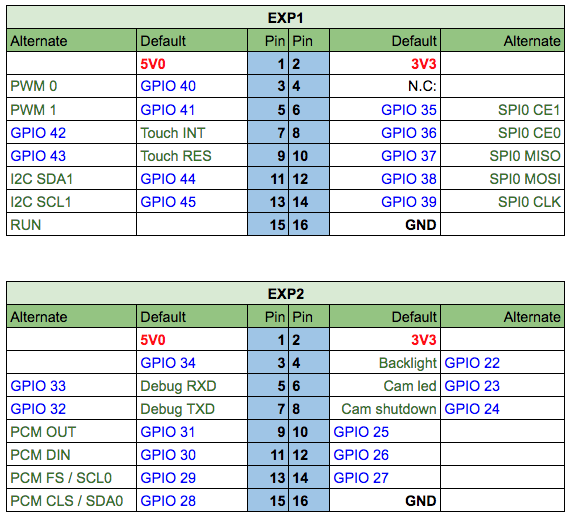Viewport: 575px width, 518px height.
Task: Select the Cam led cell
Action: pos(385,386)
